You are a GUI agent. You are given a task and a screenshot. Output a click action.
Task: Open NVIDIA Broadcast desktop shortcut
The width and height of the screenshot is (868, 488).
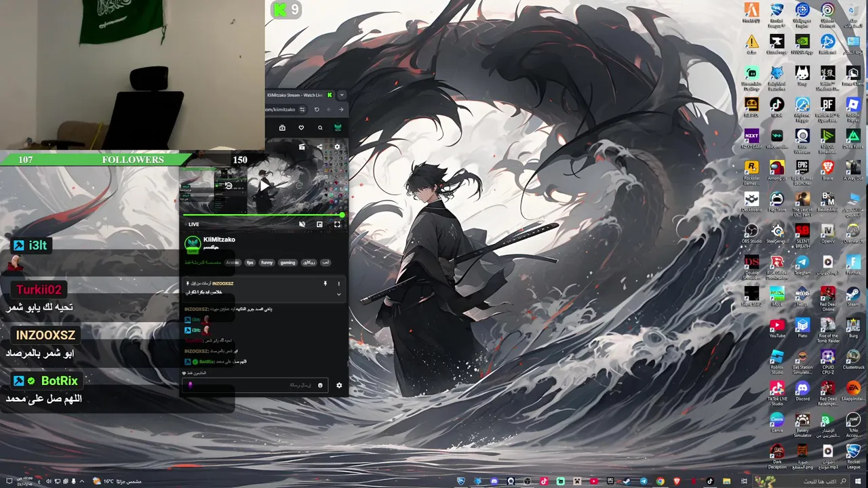click(x=827, y=140)
